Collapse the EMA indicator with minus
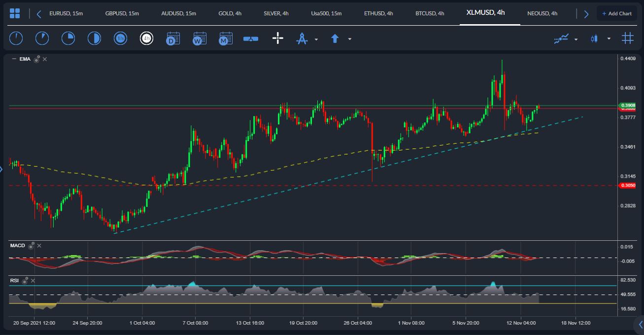This screenshot has height=335, width=644. [x=14, y=59]
